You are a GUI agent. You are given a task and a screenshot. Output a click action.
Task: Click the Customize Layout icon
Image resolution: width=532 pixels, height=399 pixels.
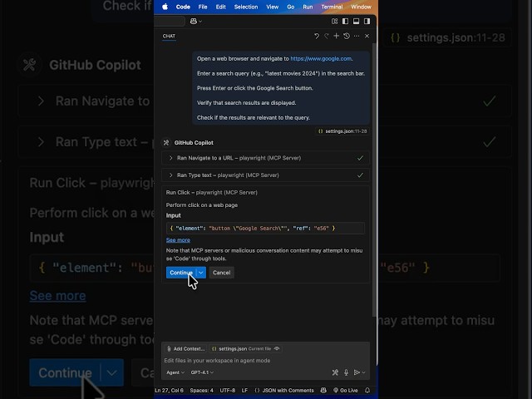[334, 21]
